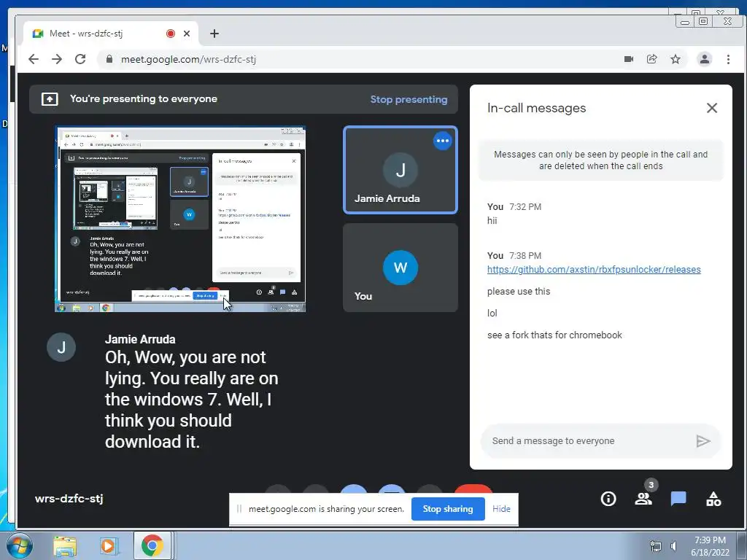Viewport: 747px width, 560px height.
Task: Select the You participant tile
Action: click(x=400, y=268)
